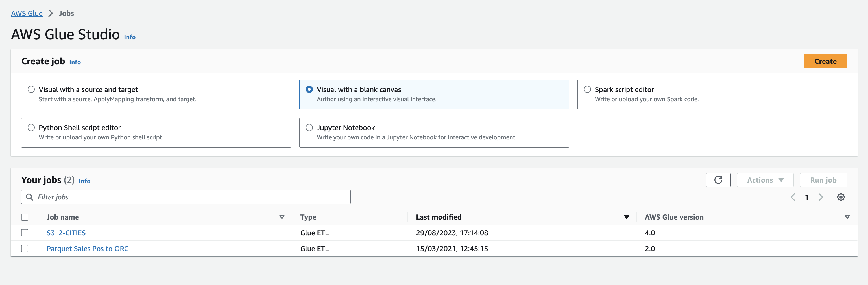Click the Jobs breadcrumb text

[66, 13]
